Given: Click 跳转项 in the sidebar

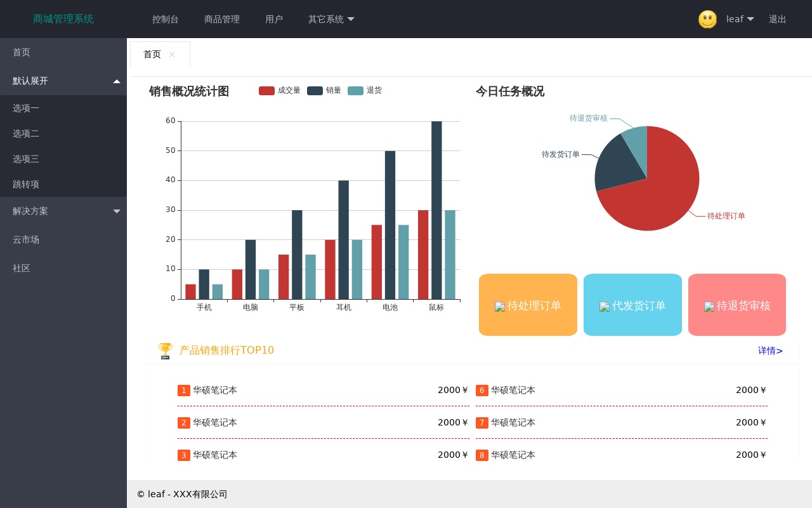Looking at the screenshot, I should pyautogui.click(x=63, y=184).
